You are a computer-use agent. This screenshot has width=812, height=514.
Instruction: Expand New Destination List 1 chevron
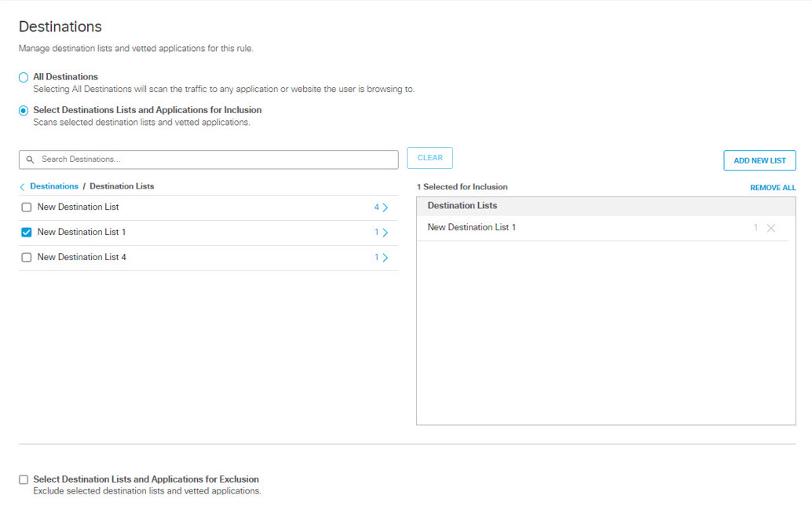point(386,233)
